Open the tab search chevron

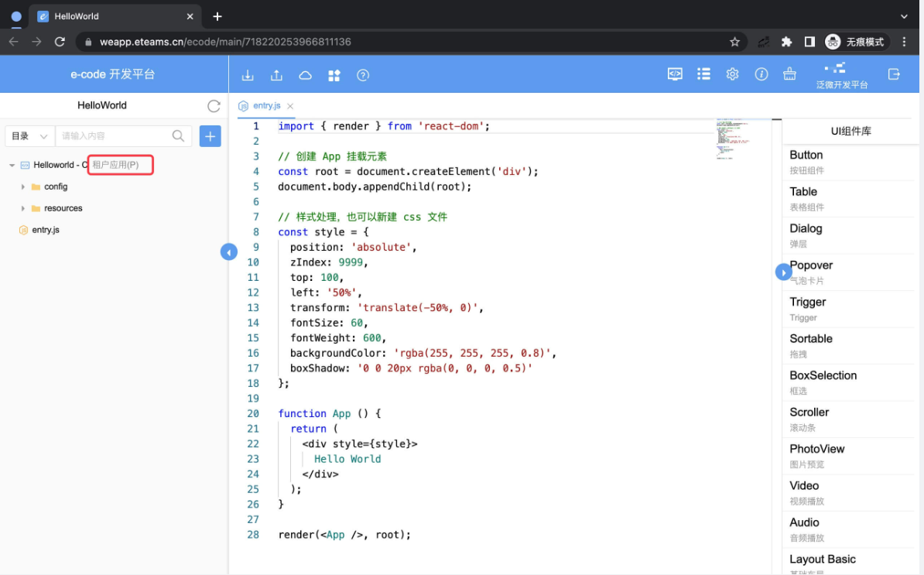[x=904, y=16]
